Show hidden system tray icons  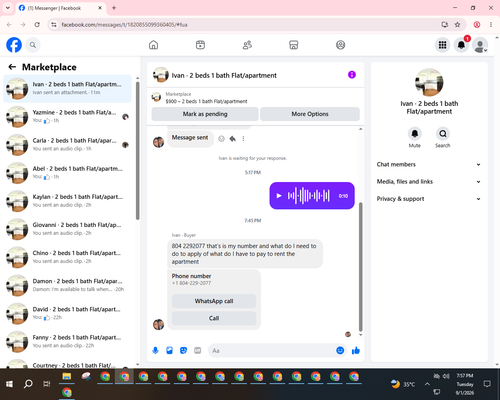click(x=427, y=384)
